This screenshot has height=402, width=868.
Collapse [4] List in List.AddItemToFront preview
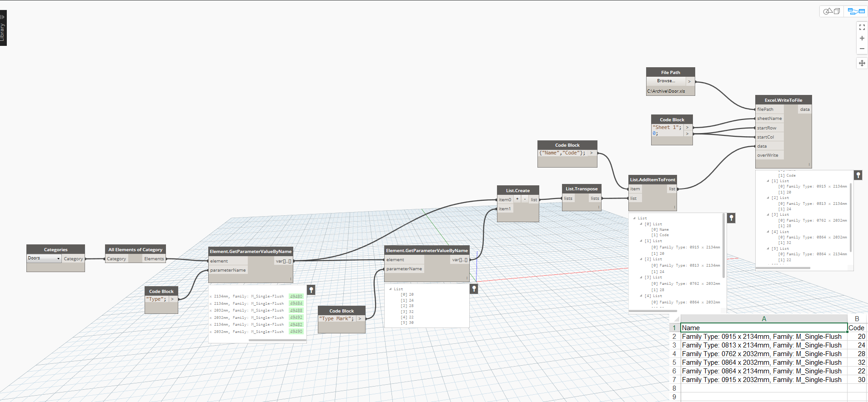click(641, 296)
